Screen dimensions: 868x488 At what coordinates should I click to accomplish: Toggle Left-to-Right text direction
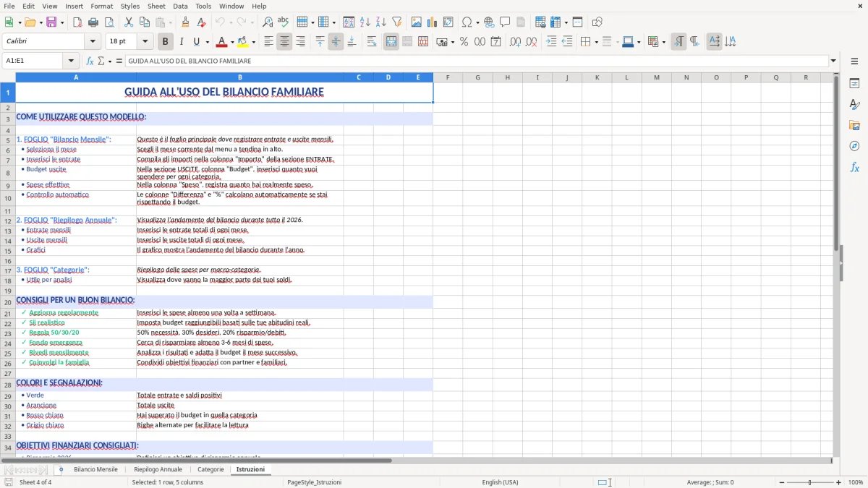tap(678, 42)
